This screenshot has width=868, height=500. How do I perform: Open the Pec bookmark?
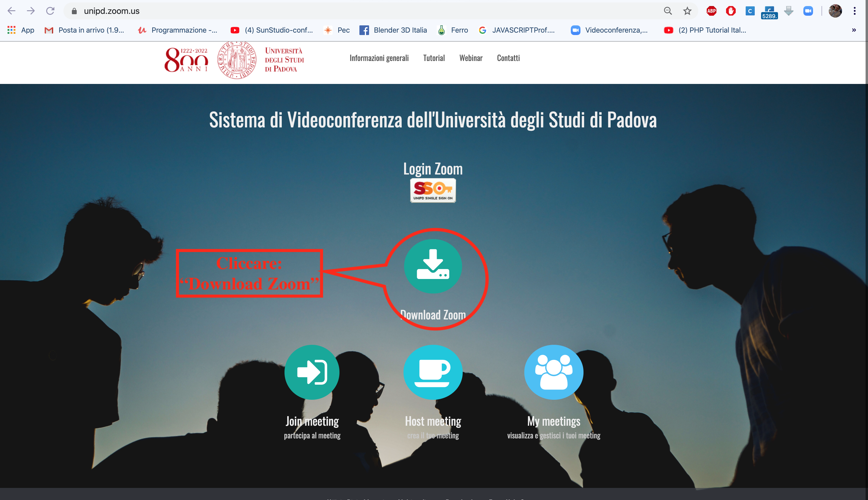(x=337, y=30)
